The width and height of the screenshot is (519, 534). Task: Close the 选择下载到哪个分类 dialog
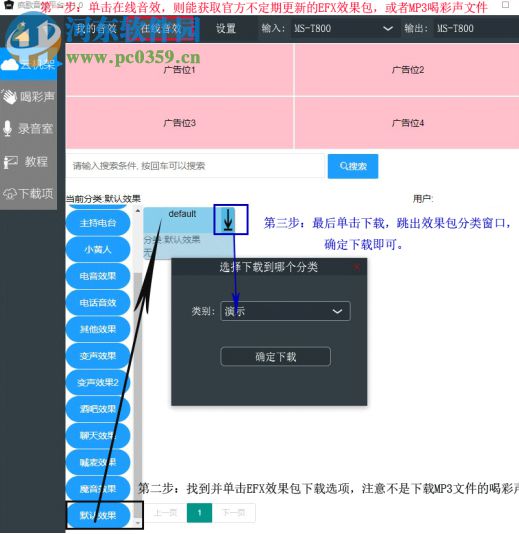click(x=357, y=267)
